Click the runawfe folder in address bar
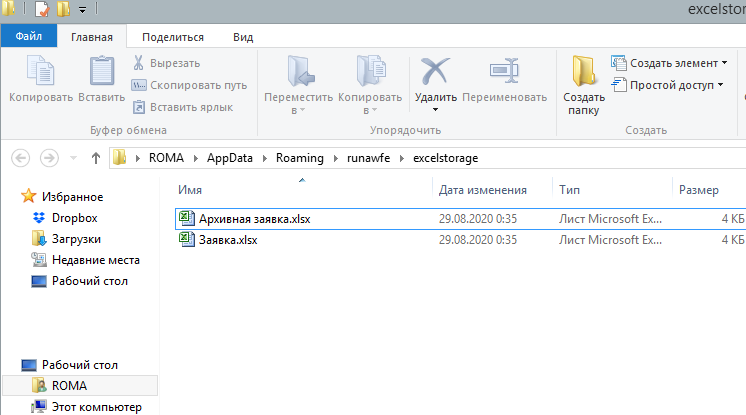 [x=368, y=157]
